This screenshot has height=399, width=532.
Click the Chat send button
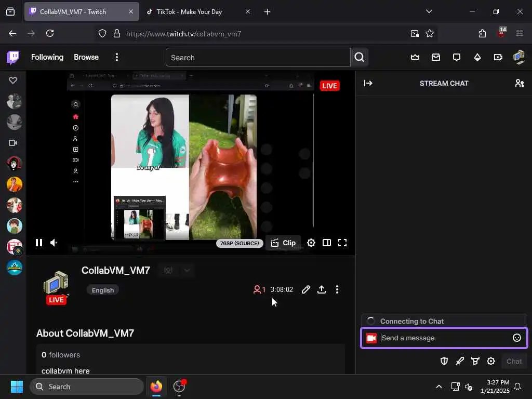pyautogui.click(x=514, y=362)
